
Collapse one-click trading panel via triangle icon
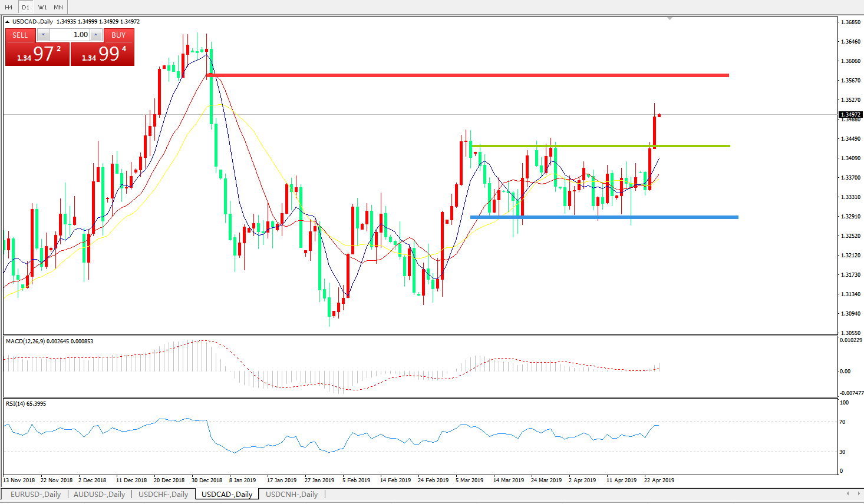pos(7,22)
